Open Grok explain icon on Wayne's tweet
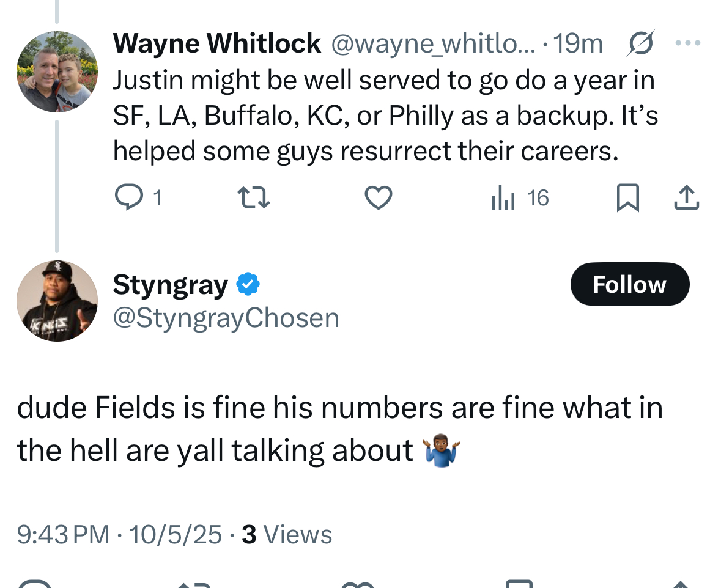The image size is (721, 588). point(640,43)
